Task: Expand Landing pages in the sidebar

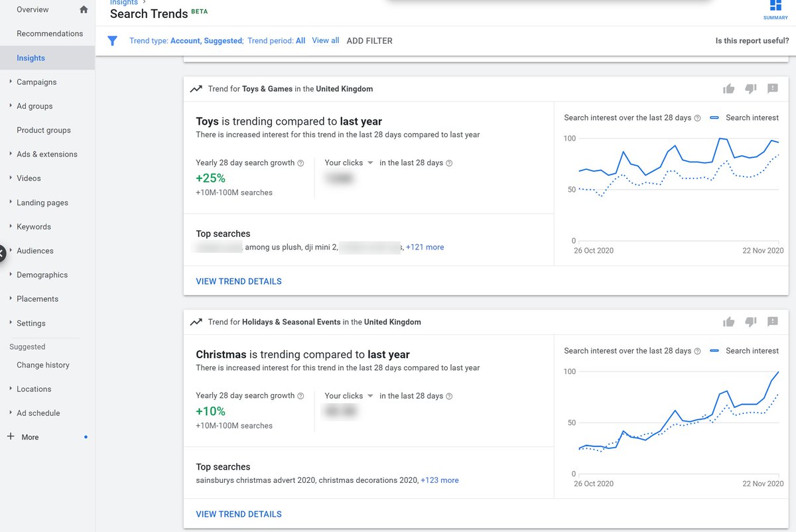Action: 11,202
